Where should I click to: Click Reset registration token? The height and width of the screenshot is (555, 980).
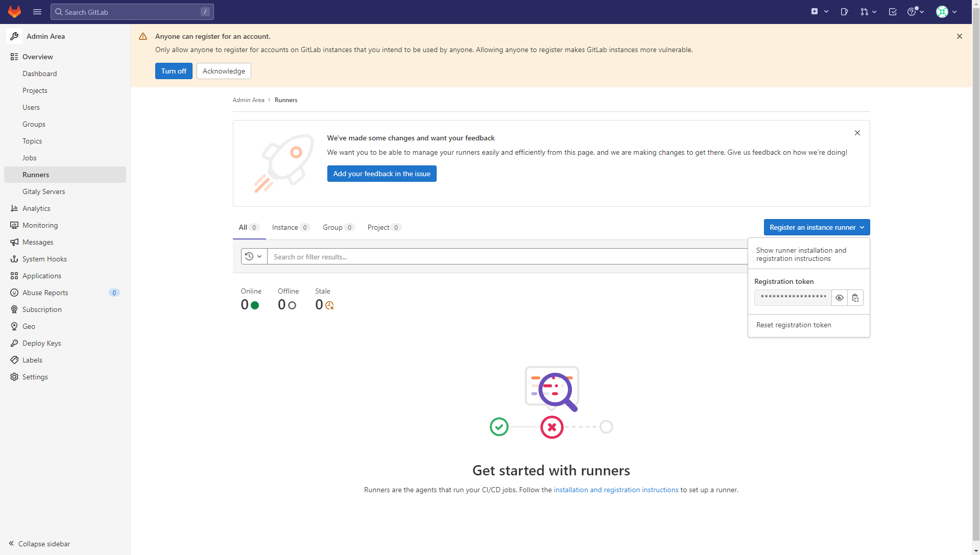[794, 325]
